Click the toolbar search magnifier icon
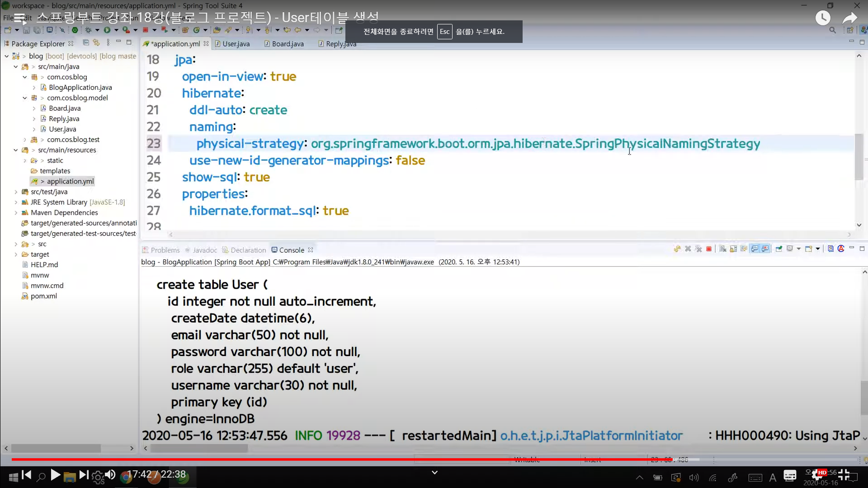The height and width of the screenshot is (488, 868). pyautogui.click(x=832, y=30)
